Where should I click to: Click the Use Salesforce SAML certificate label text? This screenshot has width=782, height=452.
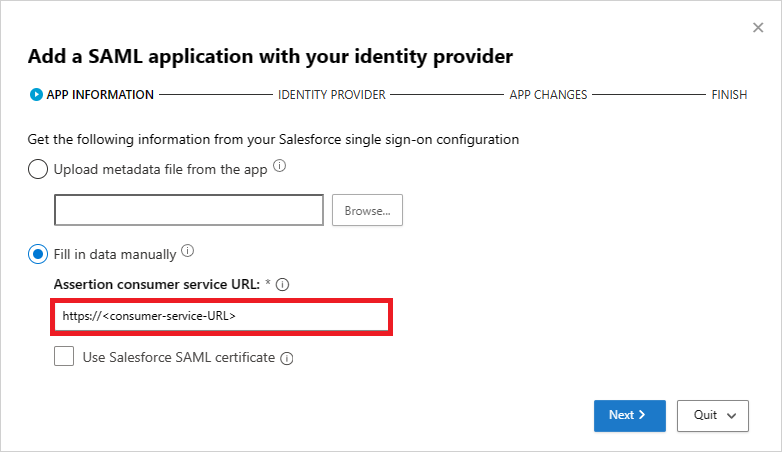pos(178,357)
